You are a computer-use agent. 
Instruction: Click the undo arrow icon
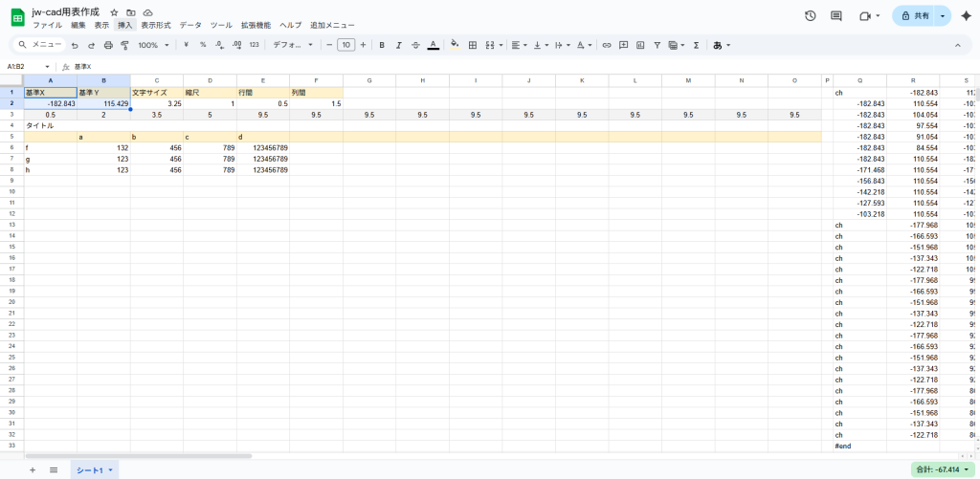(x=75, y=45)
